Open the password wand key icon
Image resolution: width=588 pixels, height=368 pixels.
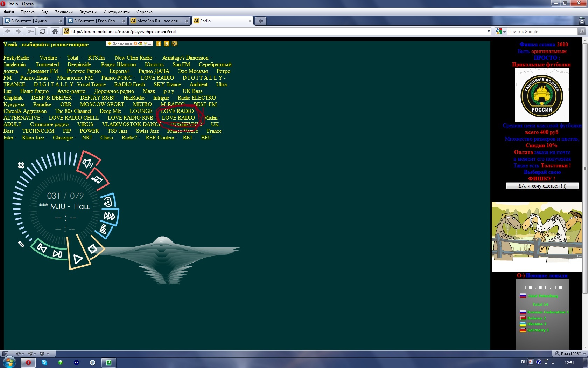(31, 31)
